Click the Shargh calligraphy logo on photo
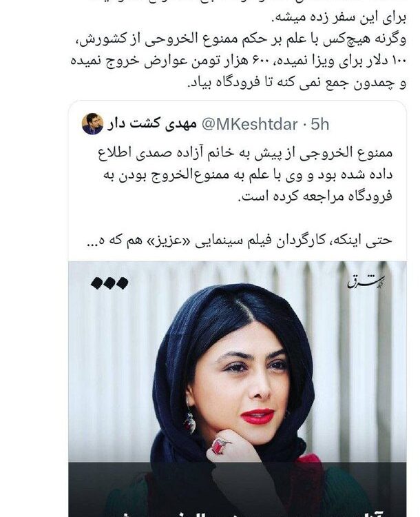The height and width of the screenshot is (517, 420). coord(366,282)
